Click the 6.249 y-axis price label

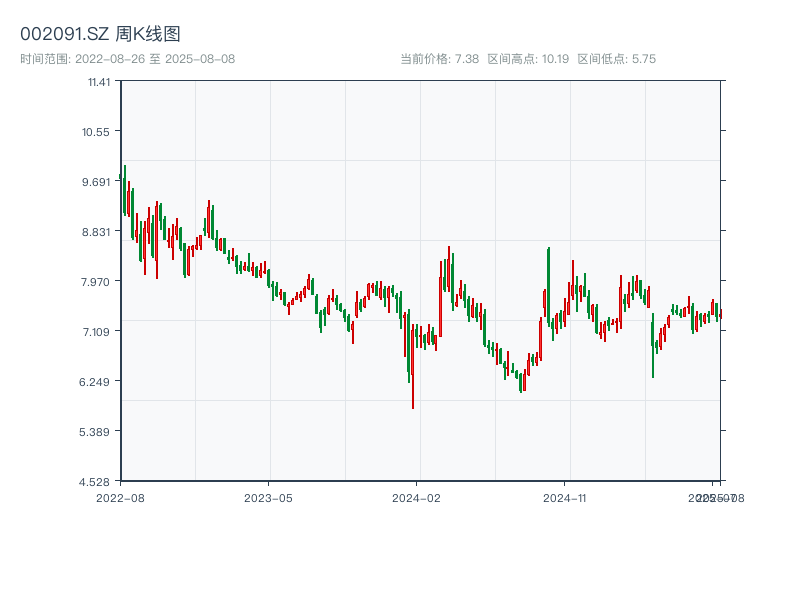tap(98, 381)
